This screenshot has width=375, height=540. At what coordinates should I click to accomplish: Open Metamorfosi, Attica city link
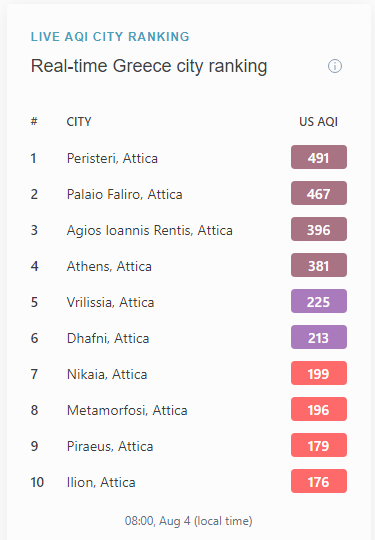click(127, 410)
